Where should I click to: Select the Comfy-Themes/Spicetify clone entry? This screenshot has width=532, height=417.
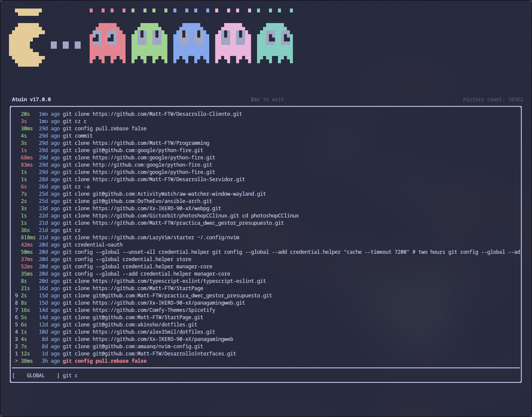pos(141,310)
